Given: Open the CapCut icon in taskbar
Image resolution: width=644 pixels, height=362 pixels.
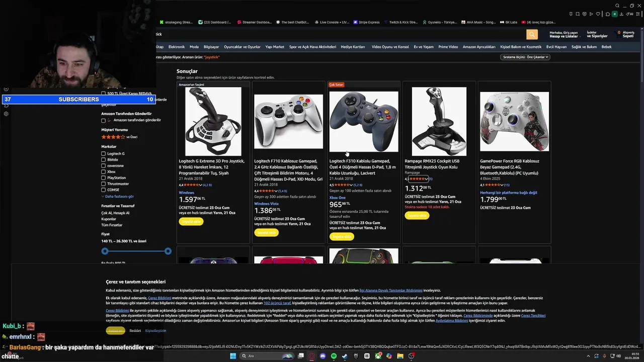Looking at the screenshot, I should point(367,356).
